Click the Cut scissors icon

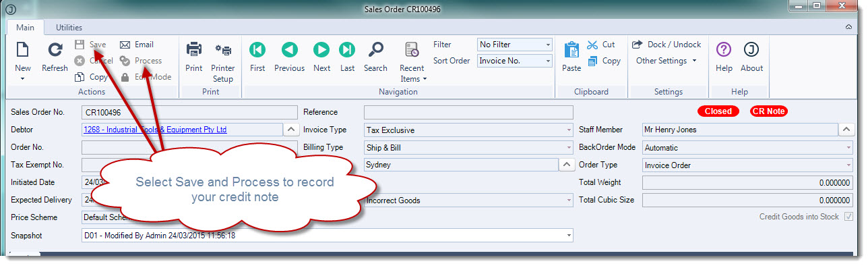pyautogui.click(x=592, y=45)
